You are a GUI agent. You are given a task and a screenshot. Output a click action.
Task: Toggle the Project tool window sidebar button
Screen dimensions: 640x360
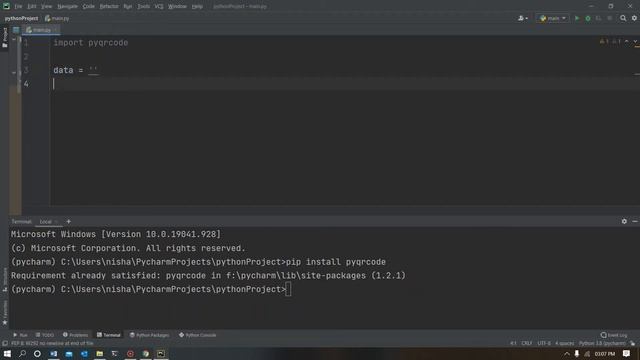pos(4,38)
